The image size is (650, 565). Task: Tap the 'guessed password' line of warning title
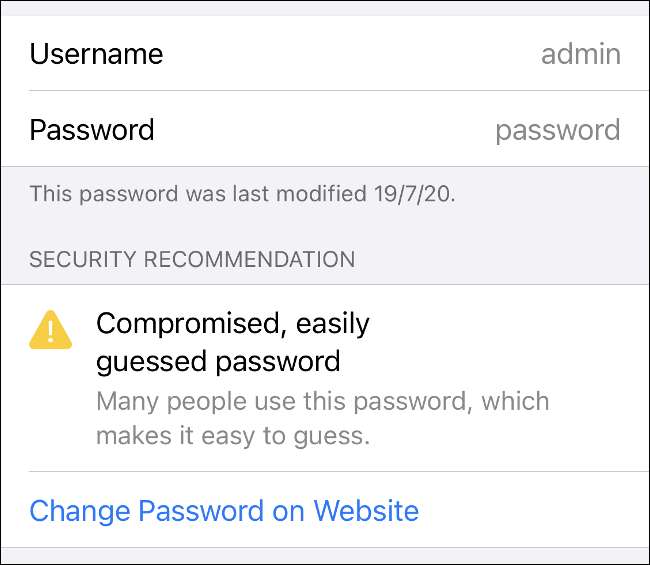(218, 360)
